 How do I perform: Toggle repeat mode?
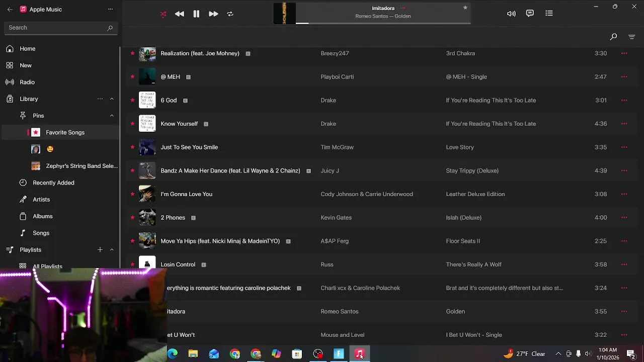230,14
